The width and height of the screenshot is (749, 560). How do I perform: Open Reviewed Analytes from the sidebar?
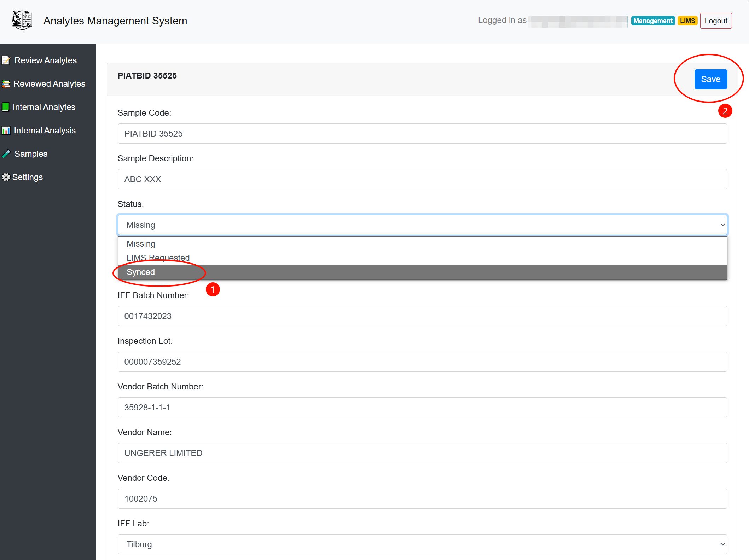pos(49,84)
